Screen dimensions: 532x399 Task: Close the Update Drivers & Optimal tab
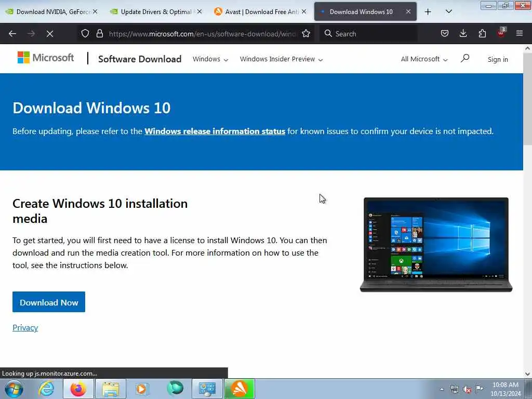pos(199,11)
